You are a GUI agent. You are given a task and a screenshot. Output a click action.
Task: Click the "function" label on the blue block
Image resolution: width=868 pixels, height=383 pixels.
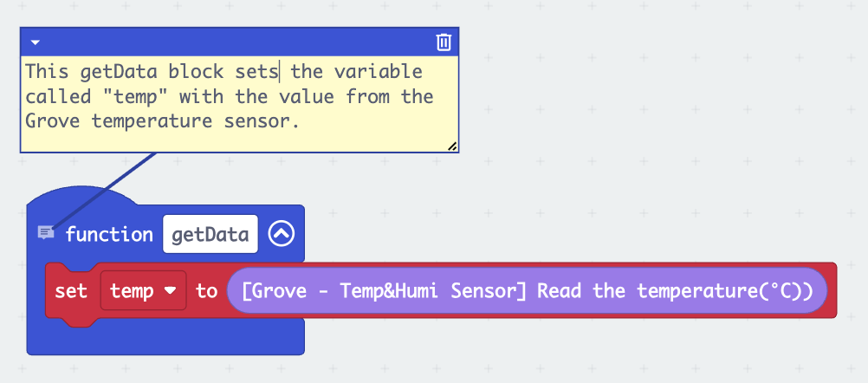click(108, 234)
